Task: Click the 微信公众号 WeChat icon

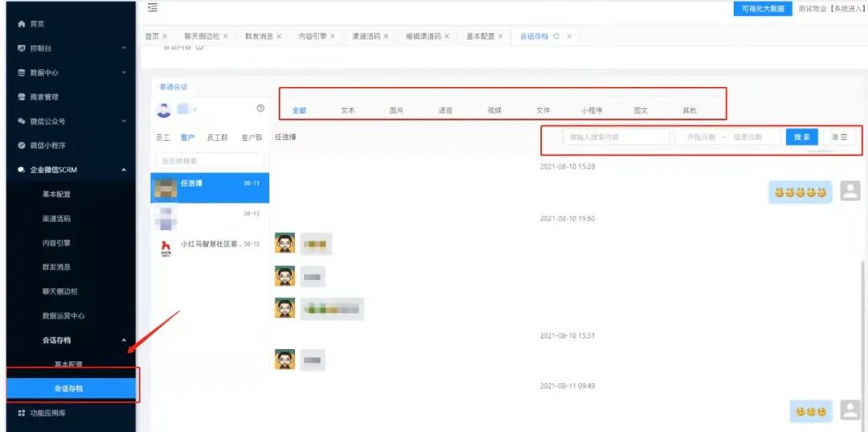Action: [x=22, y=121]
